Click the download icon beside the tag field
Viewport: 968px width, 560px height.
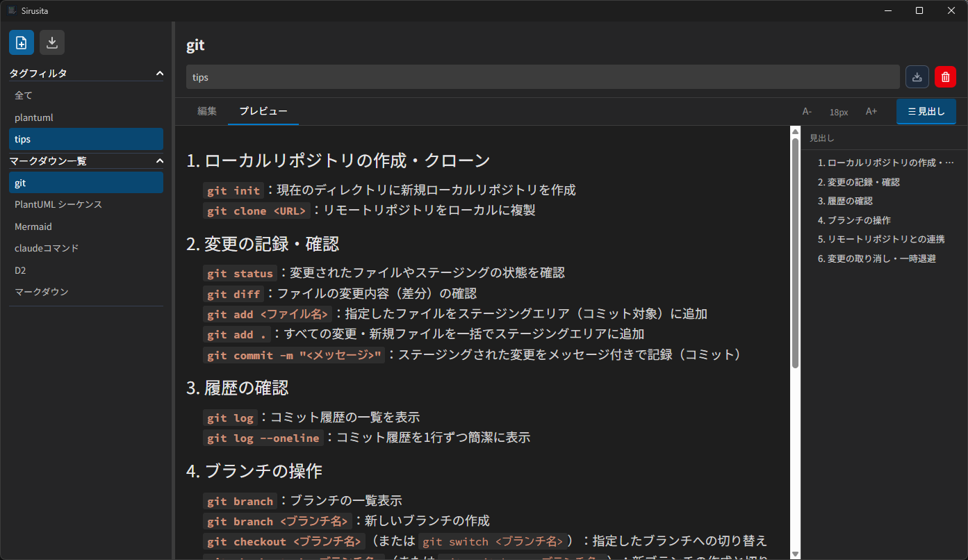coord(917,77)
